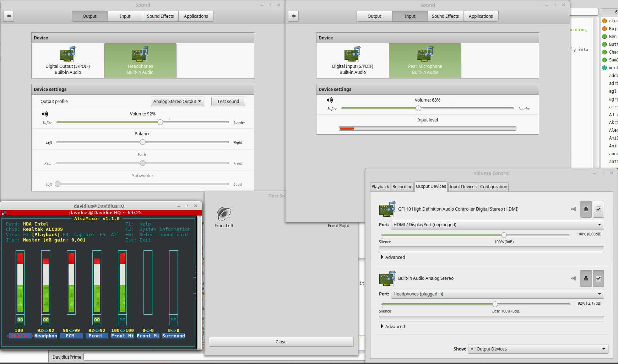The image size is (618, 364).
Task: Click Built-in Audio Analog Stereo card icon
Action: coord(387,278)
